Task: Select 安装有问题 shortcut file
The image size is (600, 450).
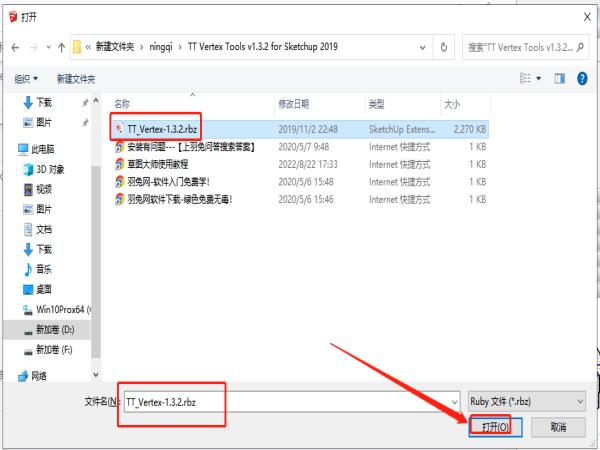Action: pos(191,147)
